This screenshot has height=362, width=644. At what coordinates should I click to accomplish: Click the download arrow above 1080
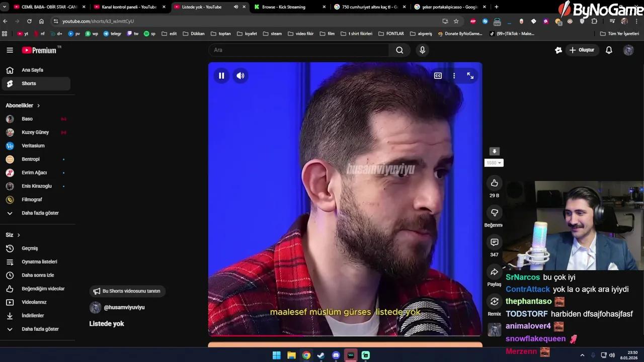[494, 151]
